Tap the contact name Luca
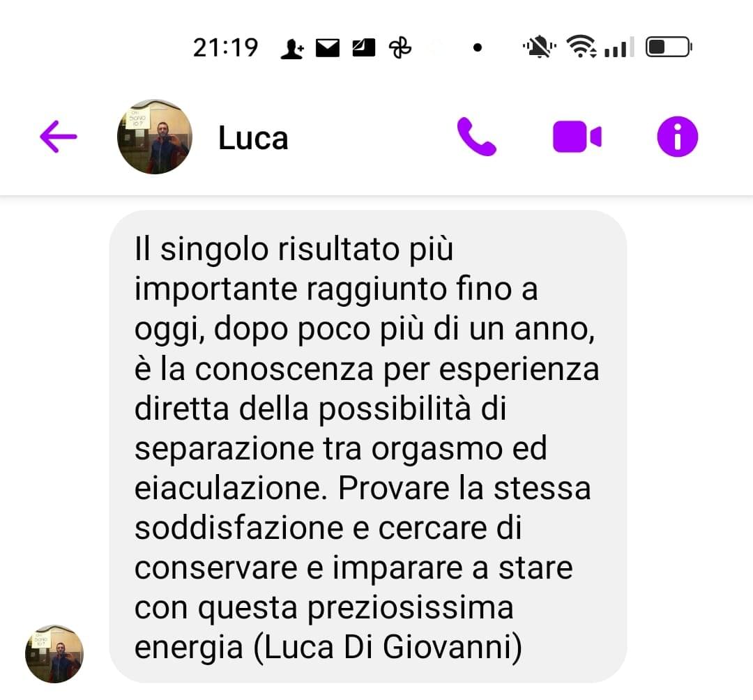753x700 pixels. [x=253, y=138]
